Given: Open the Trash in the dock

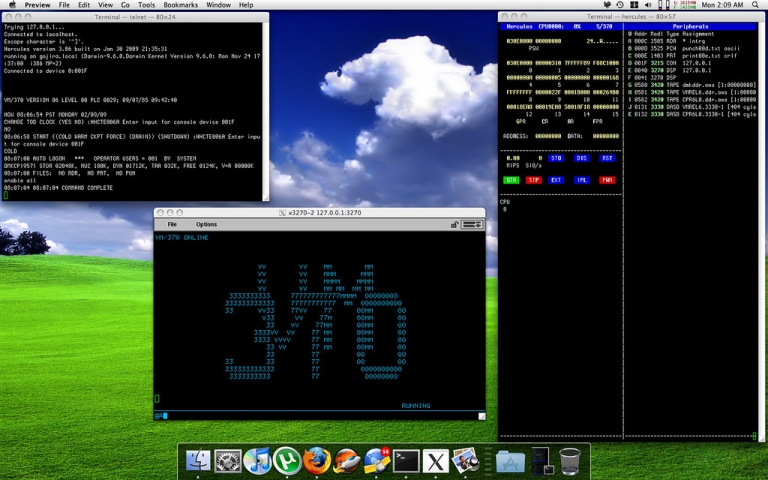Looking at the screenshot, I should pos(570,461).
